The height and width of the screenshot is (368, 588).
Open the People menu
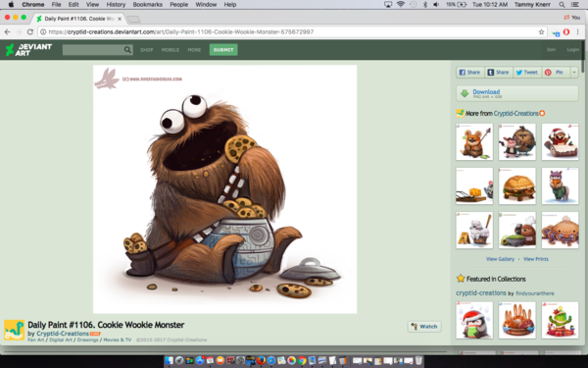(x=179, y=5)
